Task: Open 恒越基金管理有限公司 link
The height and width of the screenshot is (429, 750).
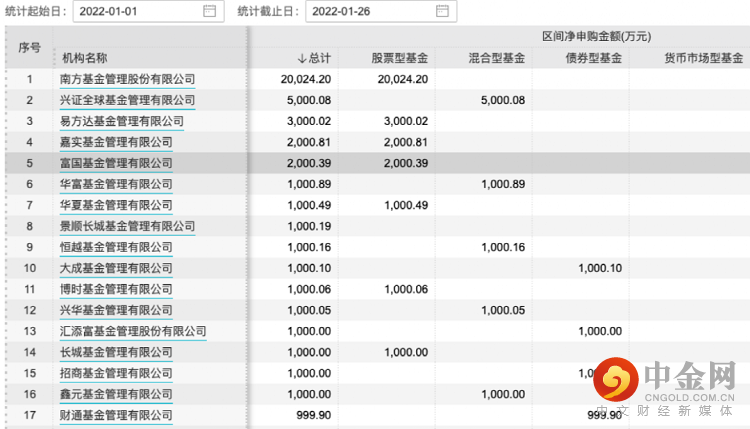Action: [116, 248]
